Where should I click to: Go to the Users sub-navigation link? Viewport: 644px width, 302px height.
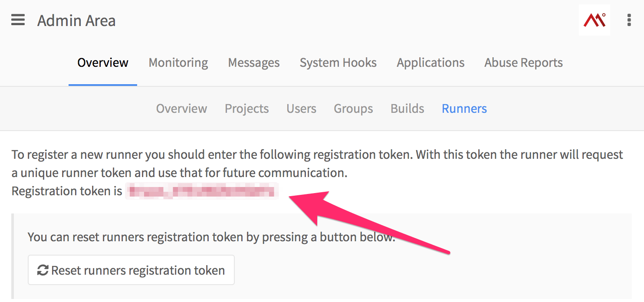[x=301, y=108]
